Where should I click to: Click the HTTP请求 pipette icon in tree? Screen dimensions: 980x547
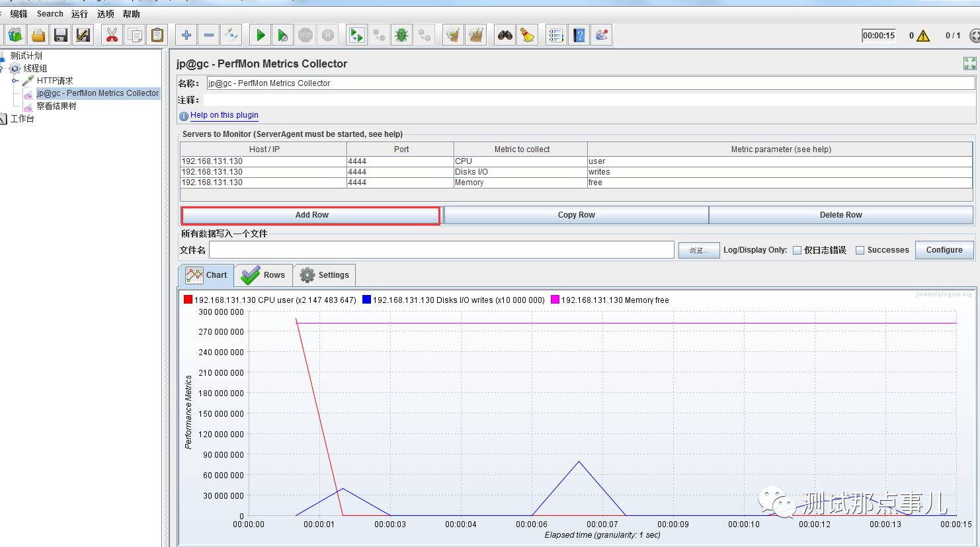click(28, 81)
